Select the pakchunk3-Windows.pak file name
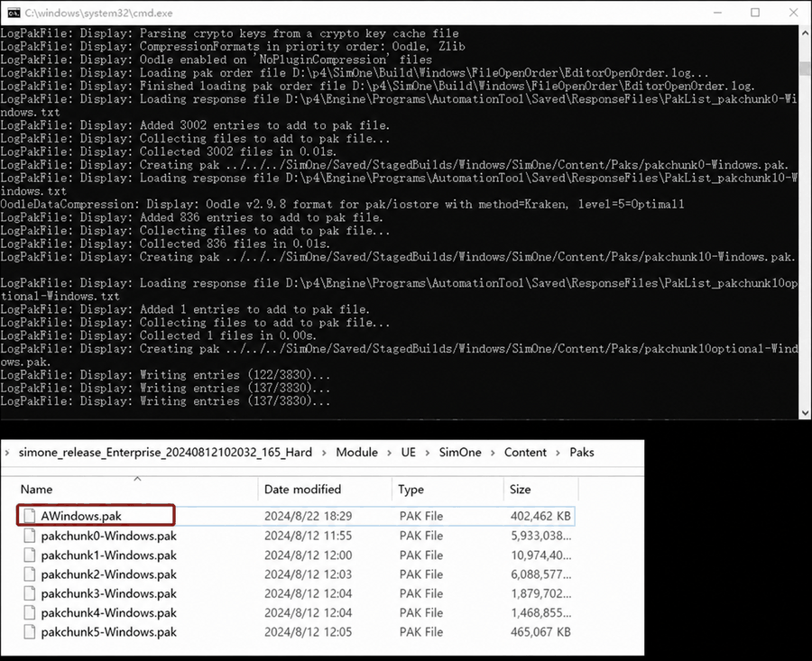Viewport: 812px width, 661px height. click(x=109, y=593)
